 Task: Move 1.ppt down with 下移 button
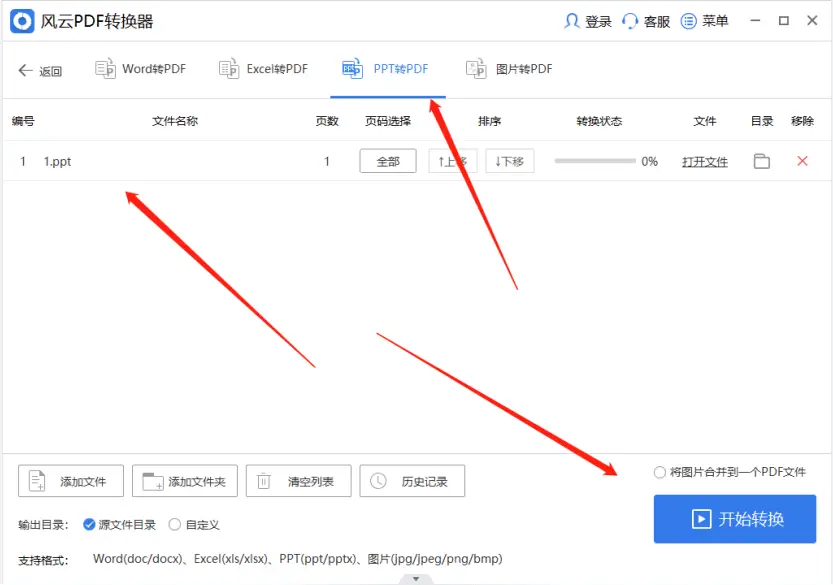pos(509,161)
